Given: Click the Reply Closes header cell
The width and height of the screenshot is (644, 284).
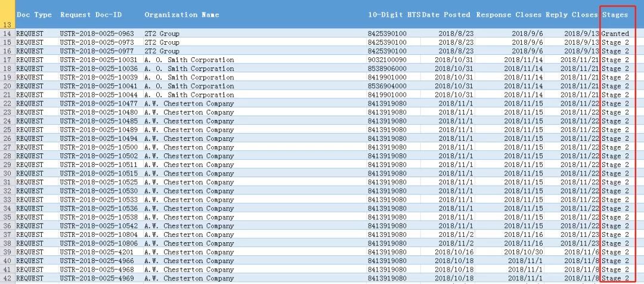Looking at the screenshot, I should pyautogui.click(x=571, y=14).
